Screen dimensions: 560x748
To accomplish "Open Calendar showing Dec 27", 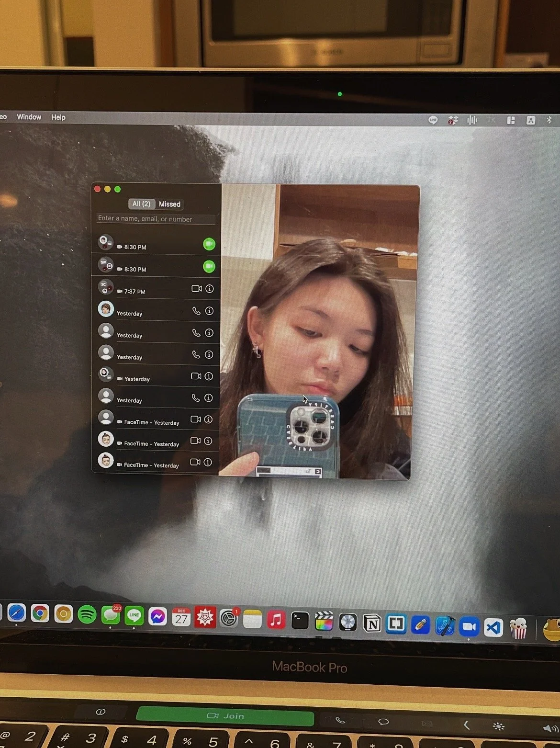I will click(x=181, y=617).
